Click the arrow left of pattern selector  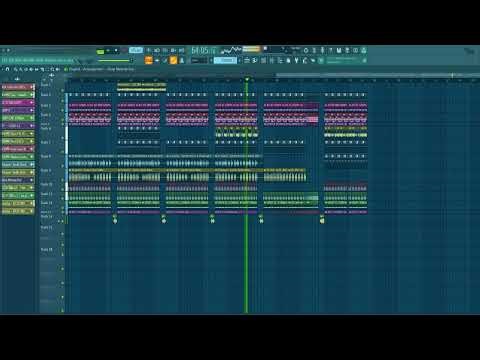point(211,60)
